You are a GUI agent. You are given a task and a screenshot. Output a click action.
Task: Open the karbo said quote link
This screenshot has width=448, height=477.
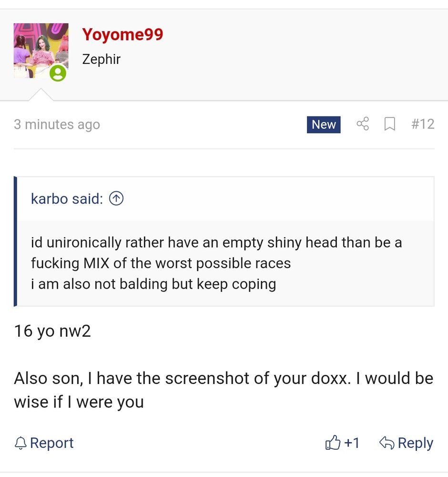pyautogui.click(x=67, y=199)
